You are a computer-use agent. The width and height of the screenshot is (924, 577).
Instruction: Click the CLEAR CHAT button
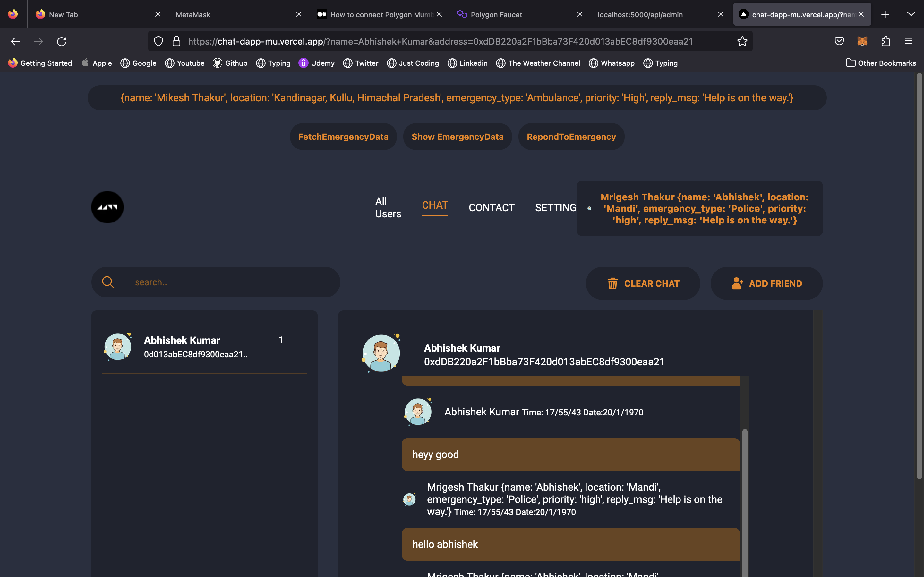(x=643, y=284)
